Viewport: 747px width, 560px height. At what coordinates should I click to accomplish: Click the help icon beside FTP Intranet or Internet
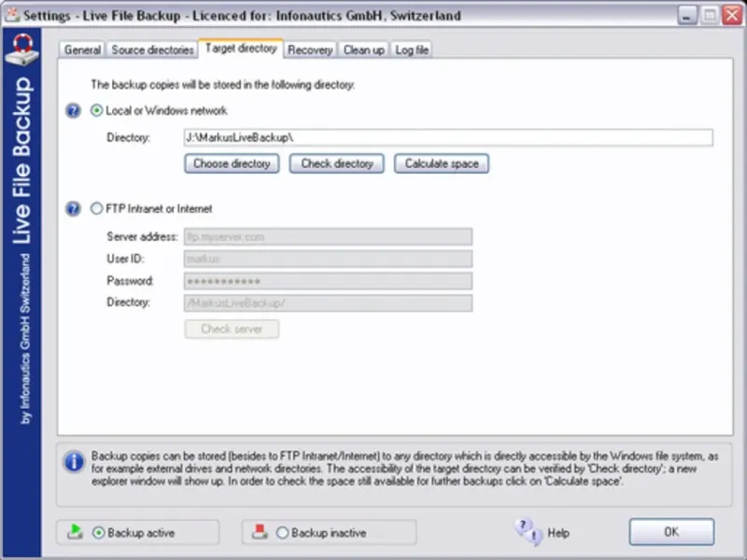73,208
